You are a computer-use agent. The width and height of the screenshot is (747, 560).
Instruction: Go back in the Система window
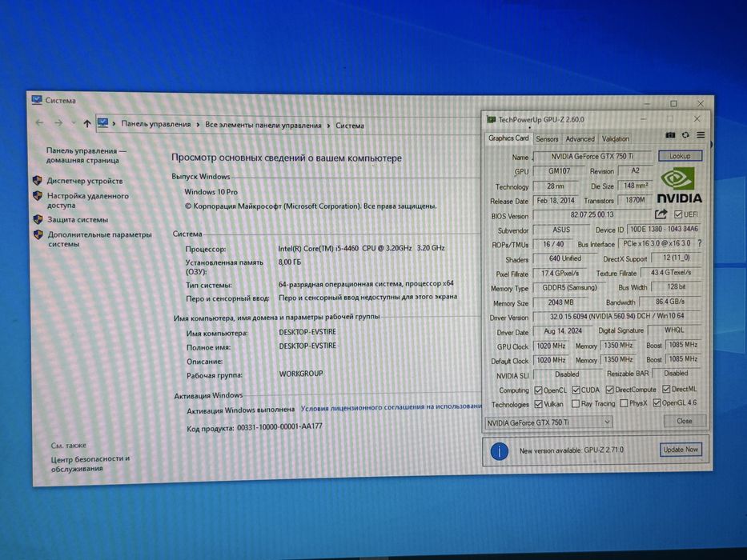(x=39, y=123)
